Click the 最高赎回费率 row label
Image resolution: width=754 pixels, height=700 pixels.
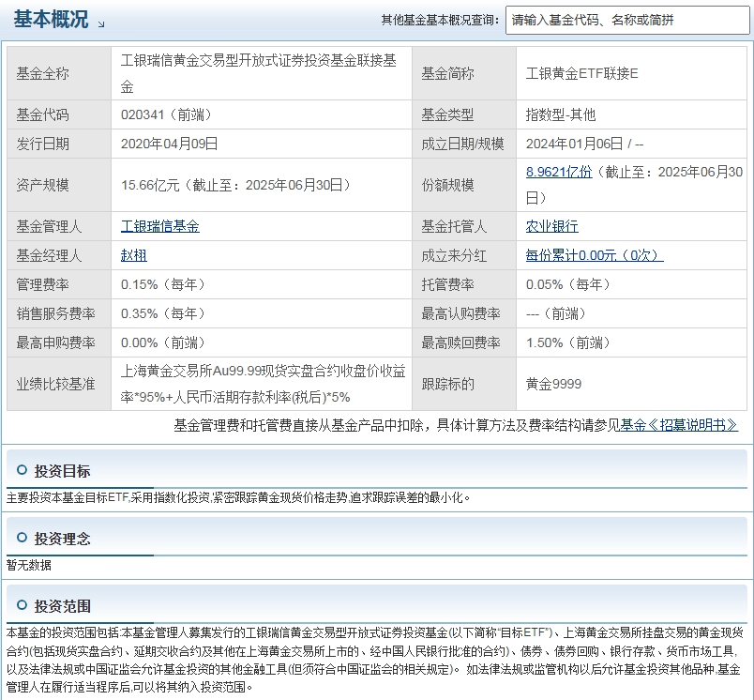click(x=460, y=342)
